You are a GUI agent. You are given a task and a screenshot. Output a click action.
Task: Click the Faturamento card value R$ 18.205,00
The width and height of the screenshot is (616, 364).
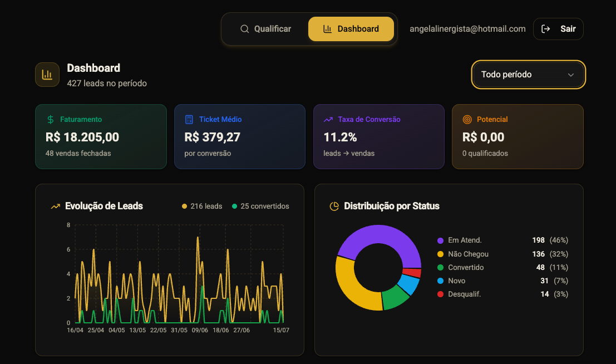82,137
